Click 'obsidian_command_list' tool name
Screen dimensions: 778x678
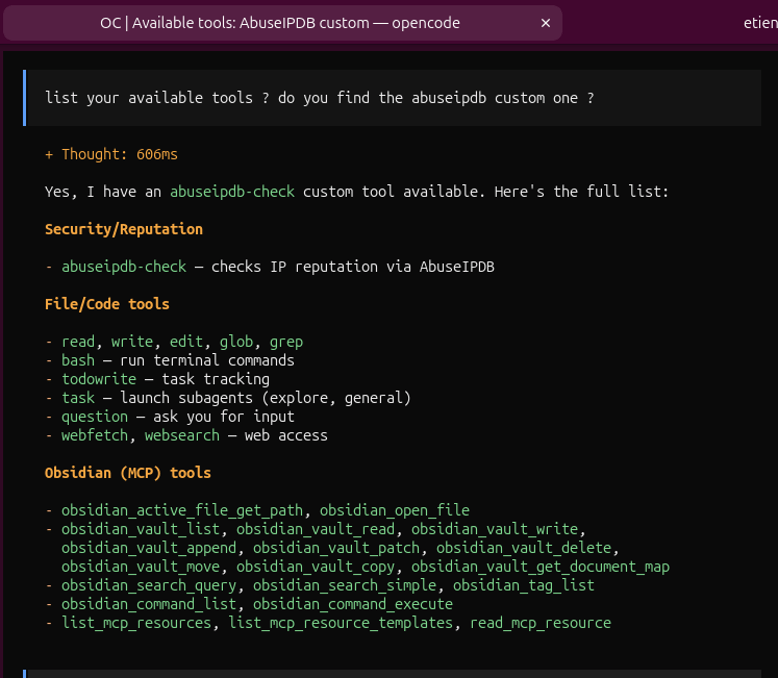point(149,605)
